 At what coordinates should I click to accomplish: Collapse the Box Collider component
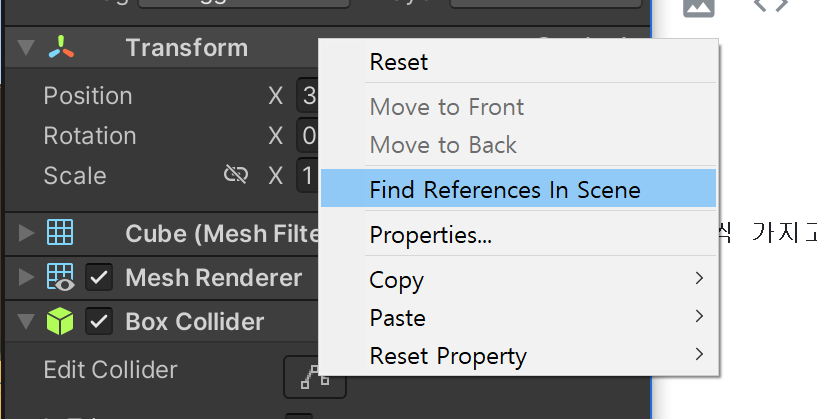coord(26,322)
